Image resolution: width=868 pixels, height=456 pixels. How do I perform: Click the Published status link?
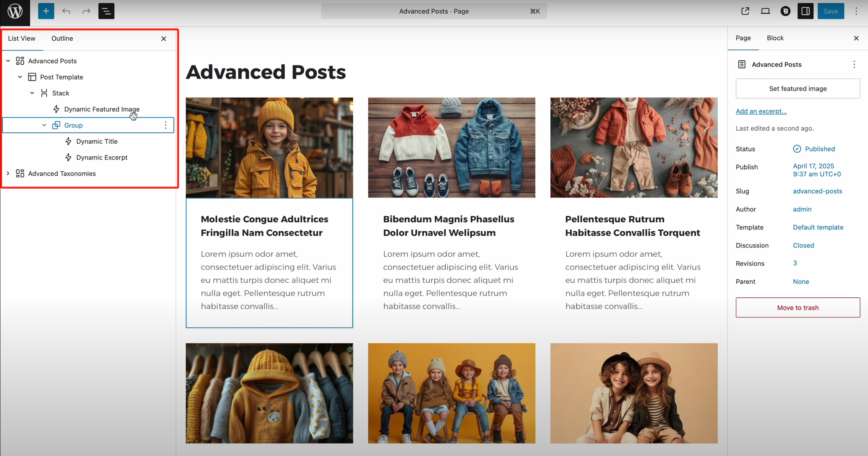point(819,149)
